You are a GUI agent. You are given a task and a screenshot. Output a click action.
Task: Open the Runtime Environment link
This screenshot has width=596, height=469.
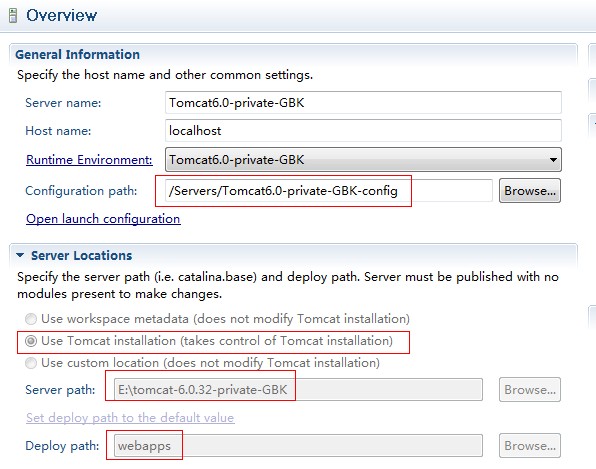(89, 160)
